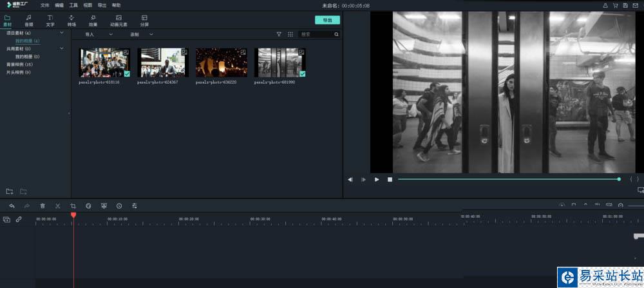The image size is (644, 288).
Task: Click the redo arrow icon
Action: point(27,206)
